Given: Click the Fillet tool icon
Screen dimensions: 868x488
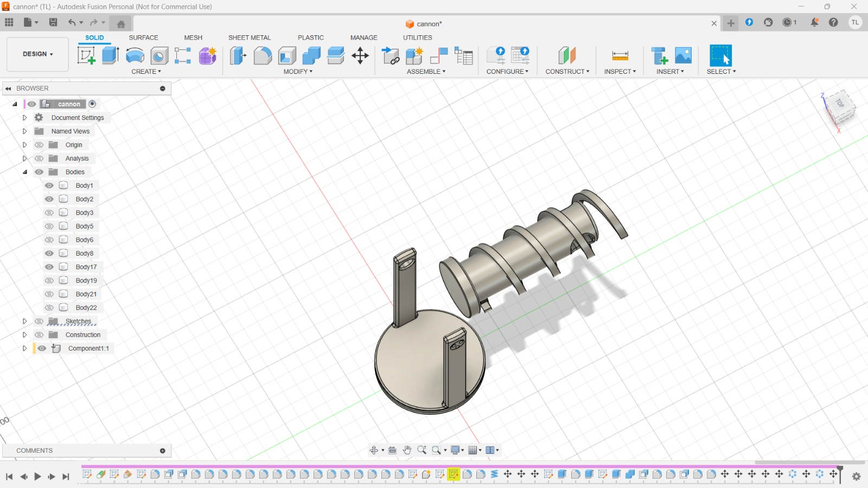Looking at the screenshot, I should [x=263, y=55].
